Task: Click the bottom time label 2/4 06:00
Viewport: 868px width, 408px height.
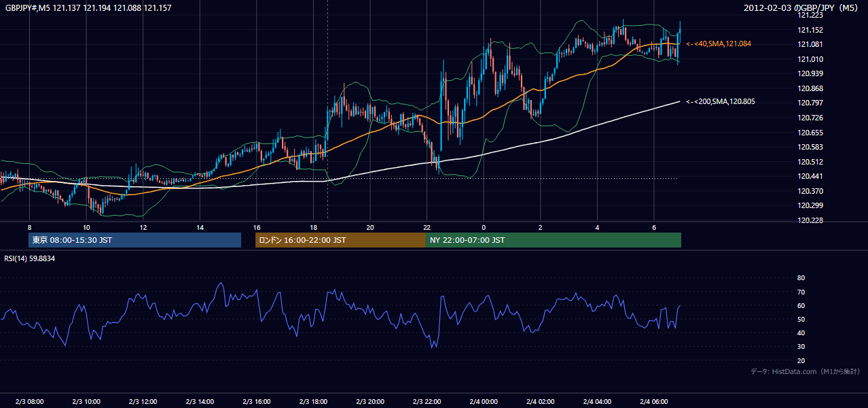Action: [654, 401]
